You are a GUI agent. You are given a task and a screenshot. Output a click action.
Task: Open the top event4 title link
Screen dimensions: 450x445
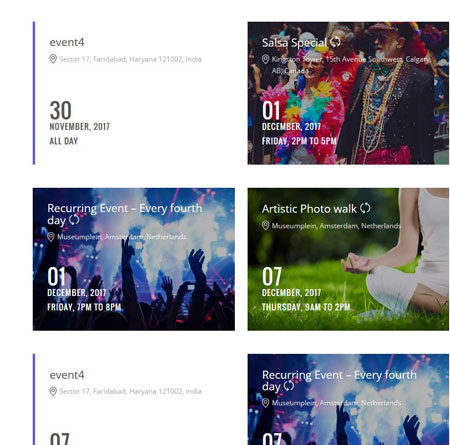[x=67, y=42]
